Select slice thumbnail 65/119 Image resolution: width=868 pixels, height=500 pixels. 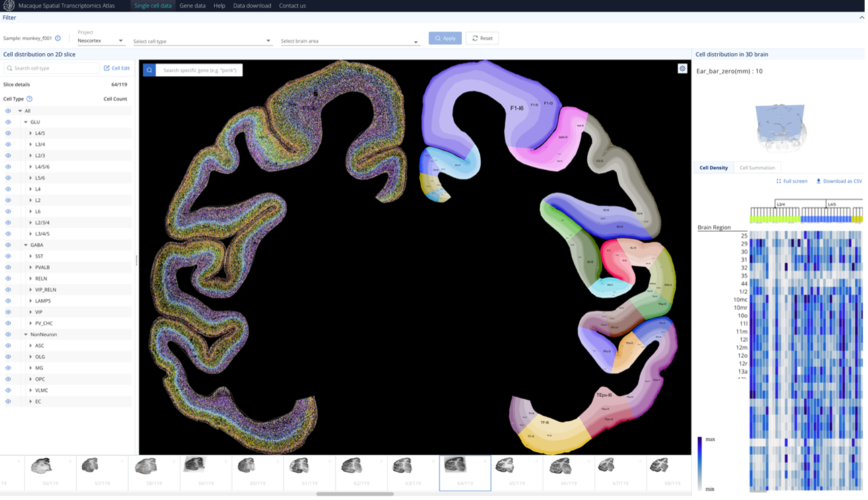point(516,472)
